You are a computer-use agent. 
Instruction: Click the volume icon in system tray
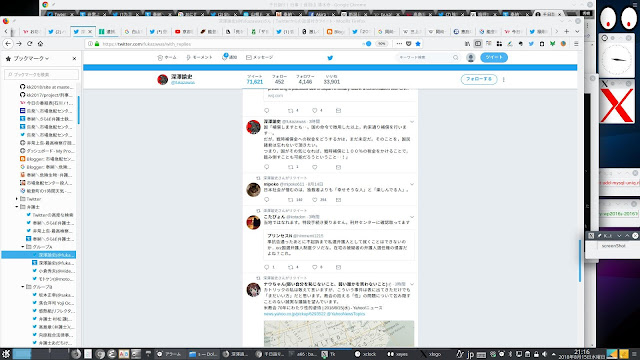pos(544,354)
